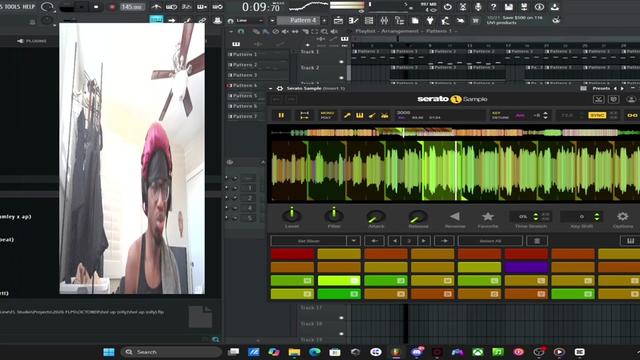Open Microsoft Edge from the taskbar
The height and width of the screenshot is (360, 640).
(x=314, y=352)
